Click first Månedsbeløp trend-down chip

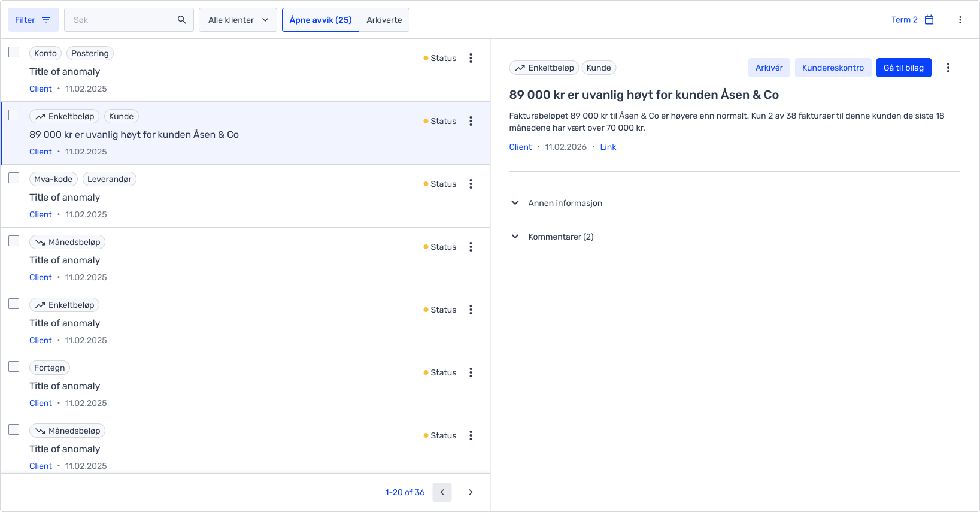point(68,242)
